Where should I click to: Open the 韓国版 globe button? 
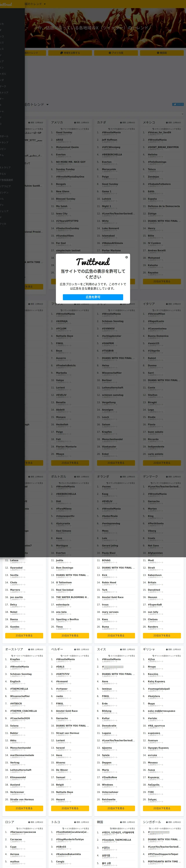162,53
